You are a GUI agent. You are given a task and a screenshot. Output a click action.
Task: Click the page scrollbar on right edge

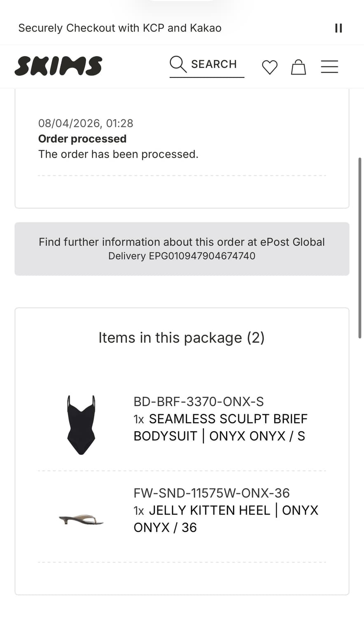[x=360, y=247]
